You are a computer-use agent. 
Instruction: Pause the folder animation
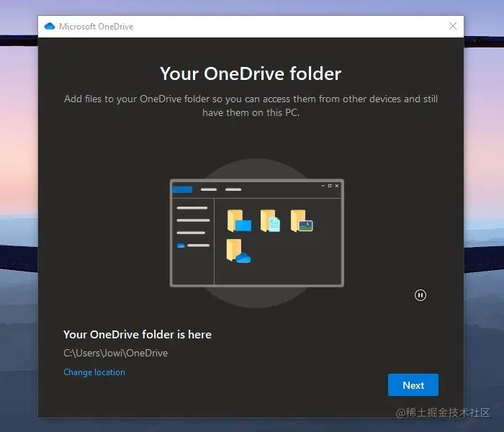pyautogui.click(x=420, y=295)
